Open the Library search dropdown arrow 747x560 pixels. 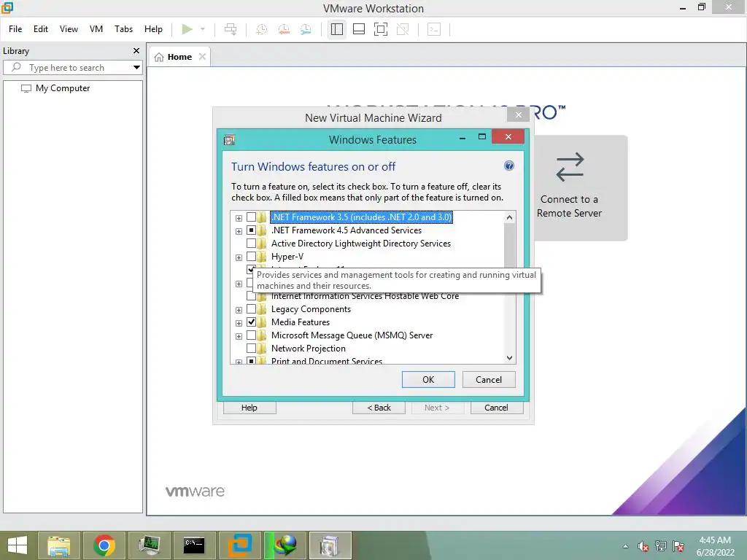(x=136, y=68)
